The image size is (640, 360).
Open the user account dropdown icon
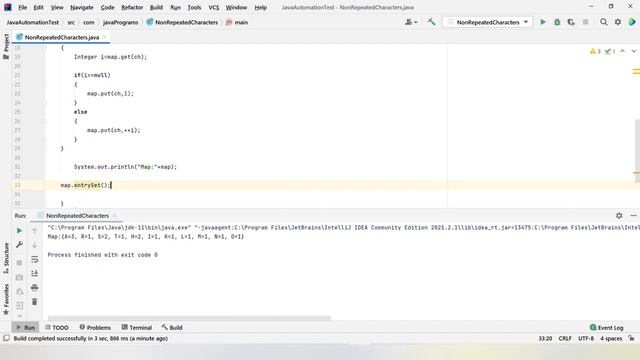pos(411,22)
